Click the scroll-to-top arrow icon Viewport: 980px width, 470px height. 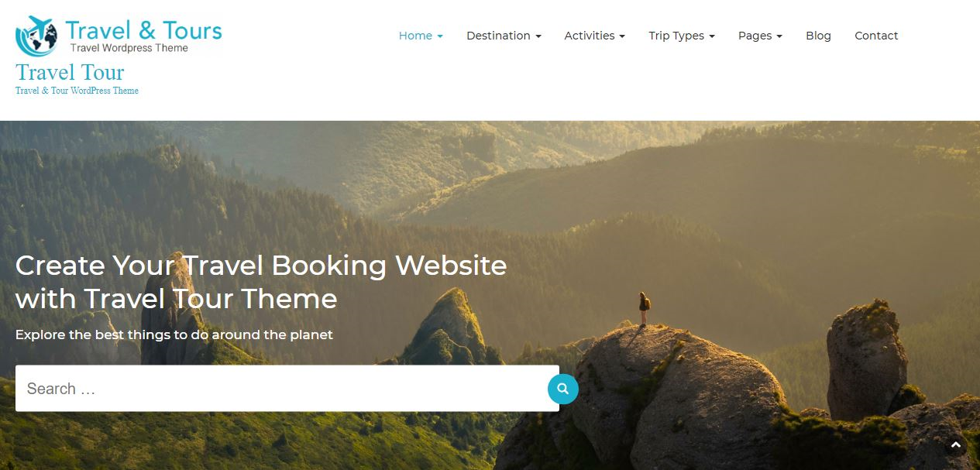pos(956,445)
